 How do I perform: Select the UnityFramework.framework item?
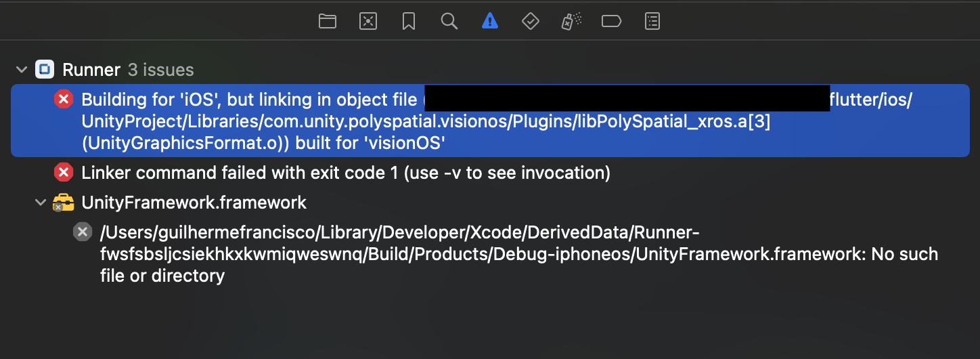[194, 203]
